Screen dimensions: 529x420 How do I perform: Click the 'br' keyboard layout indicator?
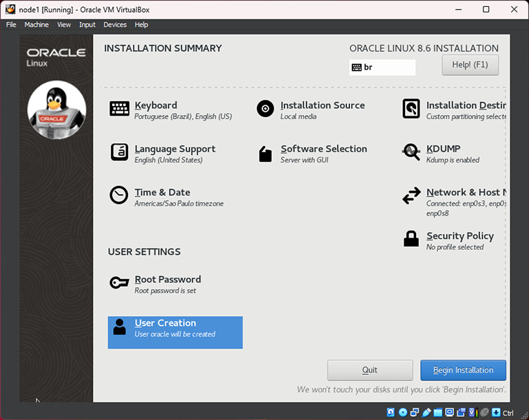point(382,67)
